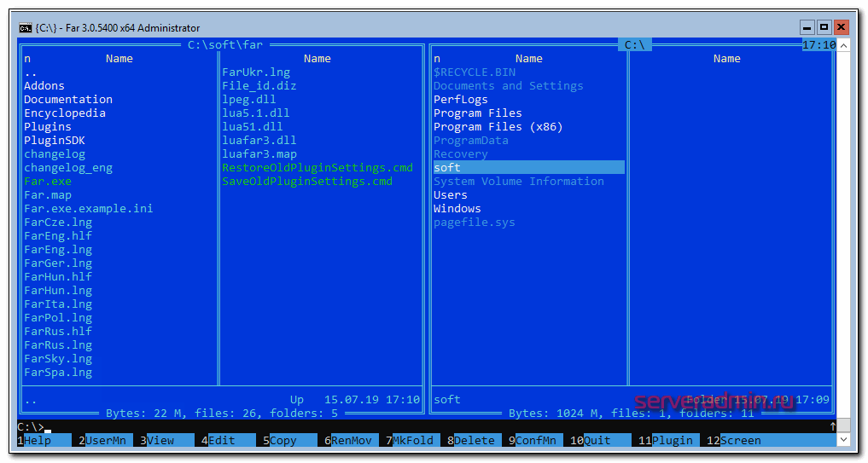The width and height of the screenshot is (868, 463).
Task: Click the up arrow at command line end
Action: coord(832,426)
